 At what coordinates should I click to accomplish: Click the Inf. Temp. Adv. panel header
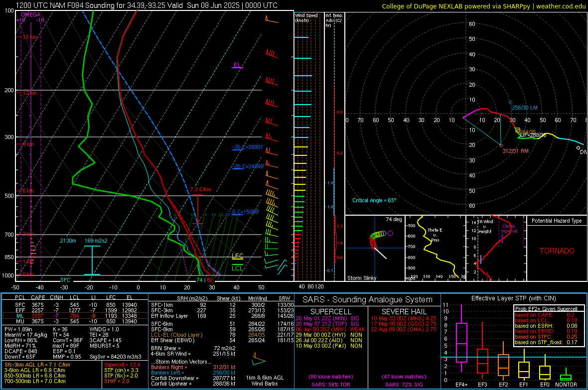pos(334,20)
